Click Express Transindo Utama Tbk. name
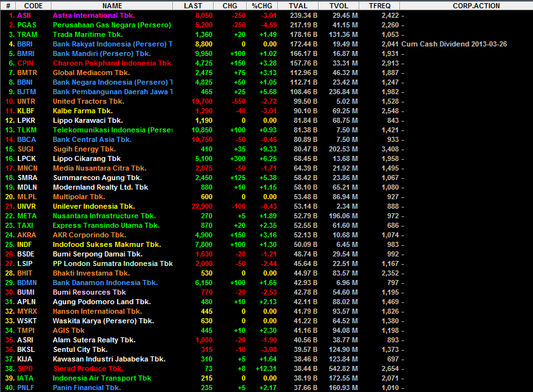 point(106,225)
